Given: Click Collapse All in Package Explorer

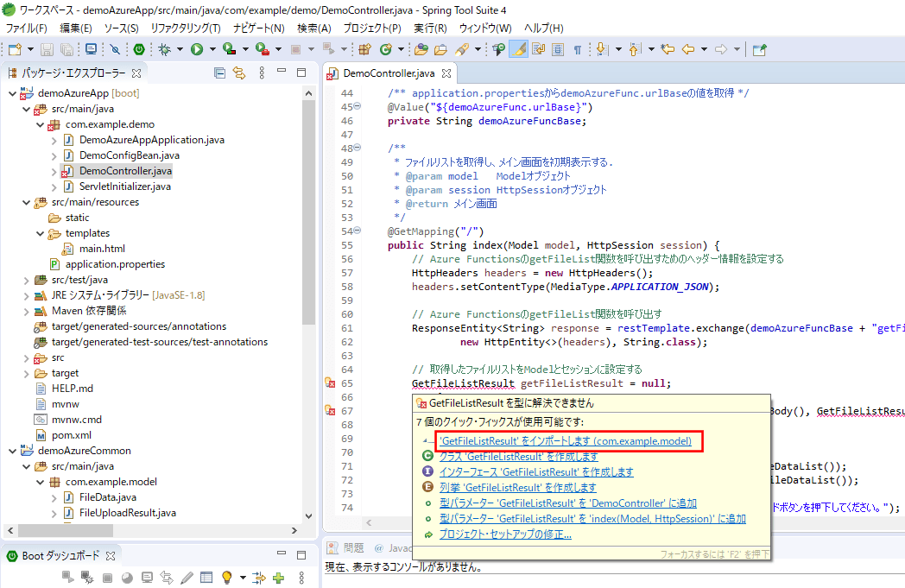Looking at the screenshot, I should click(220, 74).
